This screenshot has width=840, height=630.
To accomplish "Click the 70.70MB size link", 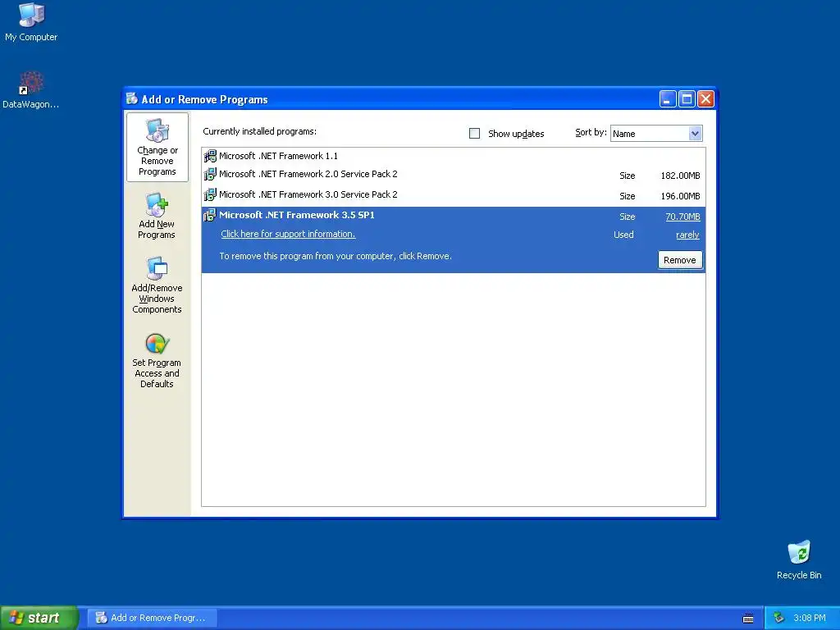I will click(x=682, y=217).
